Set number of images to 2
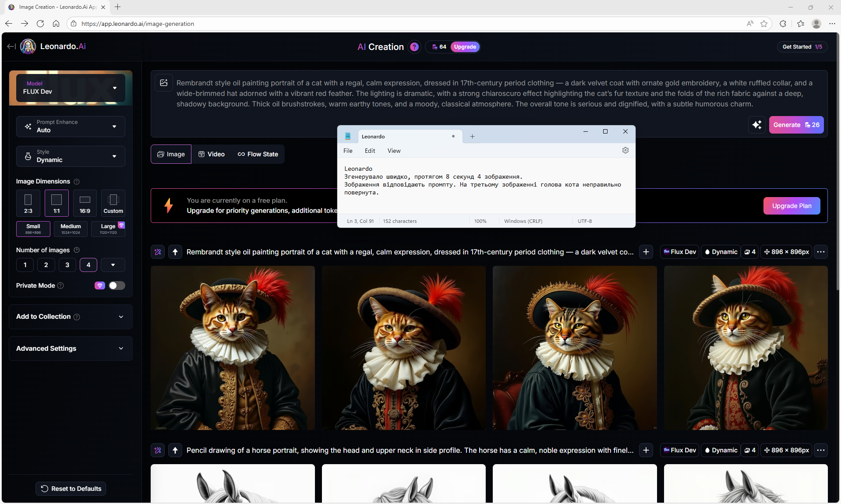 pos(46,265)
